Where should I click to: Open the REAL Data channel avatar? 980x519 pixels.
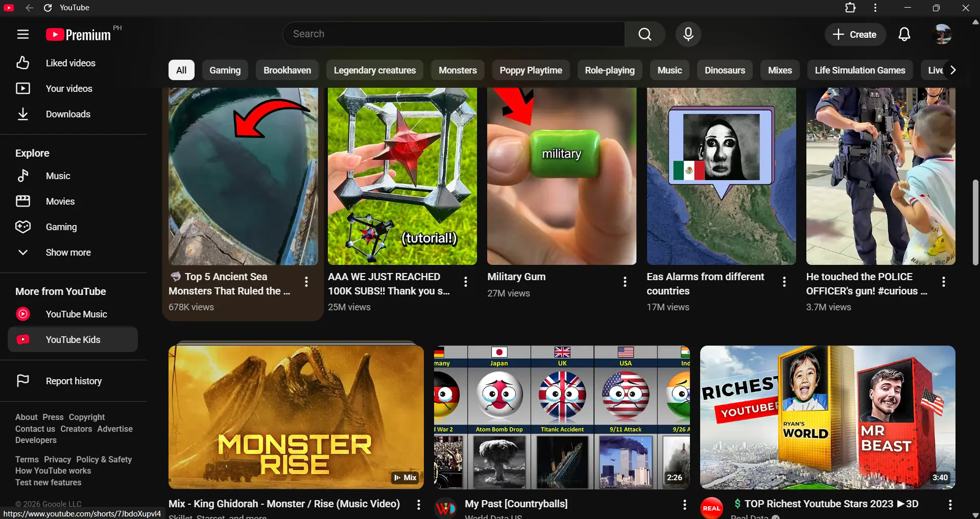pyautogui.click(x=711, y=508)
